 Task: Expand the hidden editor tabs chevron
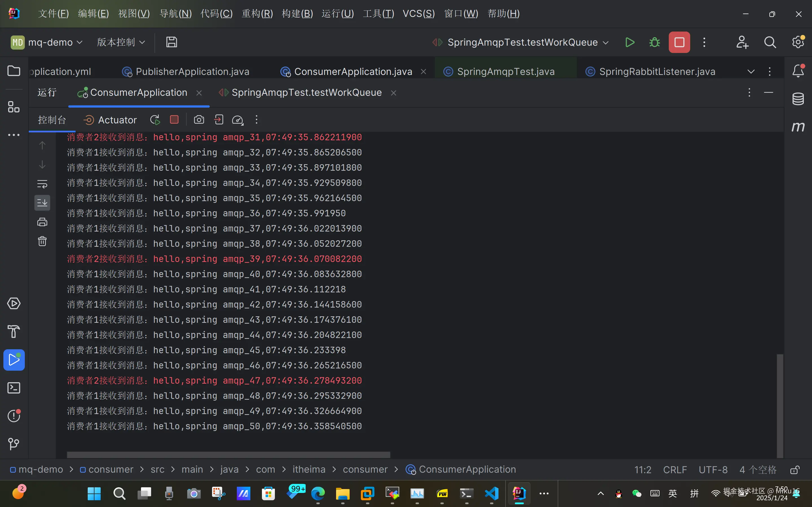[x=751, y=72]
